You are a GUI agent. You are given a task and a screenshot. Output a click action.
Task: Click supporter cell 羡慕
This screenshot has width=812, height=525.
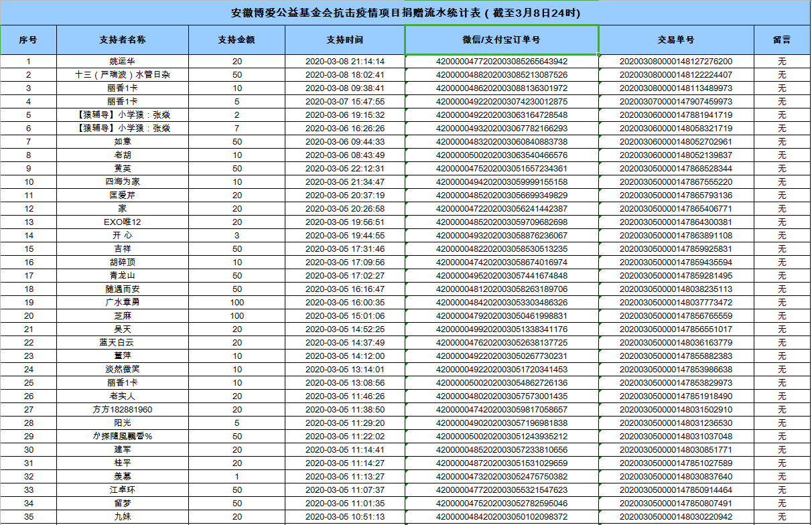tap(123, 477)
